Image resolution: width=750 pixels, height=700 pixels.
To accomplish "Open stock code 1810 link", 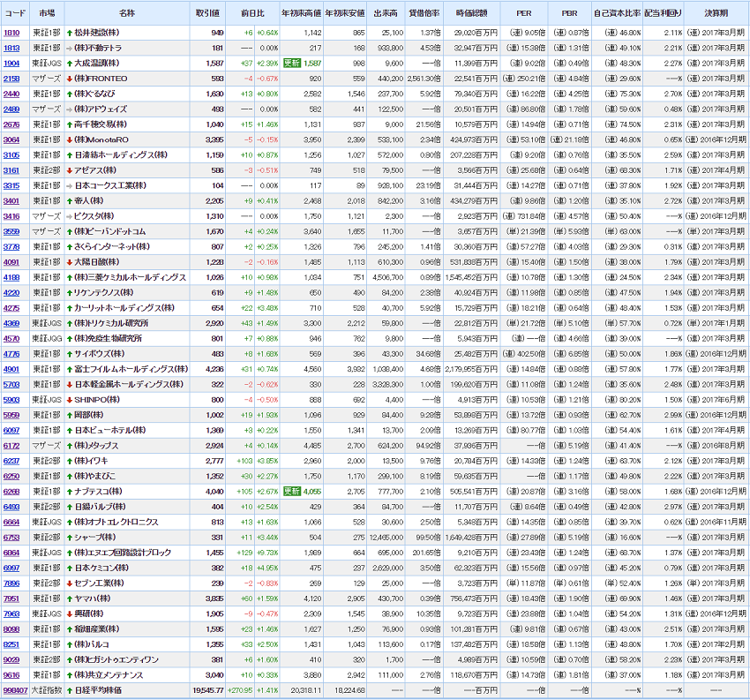I will click(11, 33).
